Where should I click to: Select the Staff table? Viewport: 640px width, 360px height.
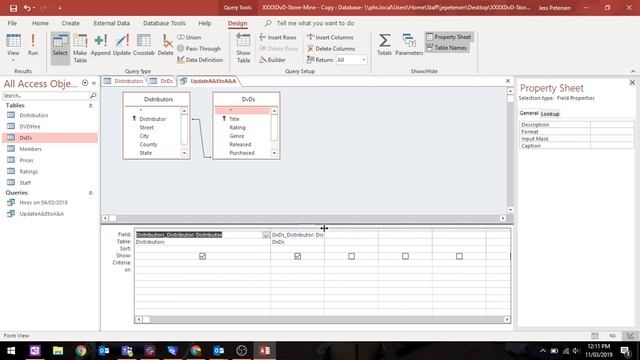pyautogui.click(x=25, y=183)
